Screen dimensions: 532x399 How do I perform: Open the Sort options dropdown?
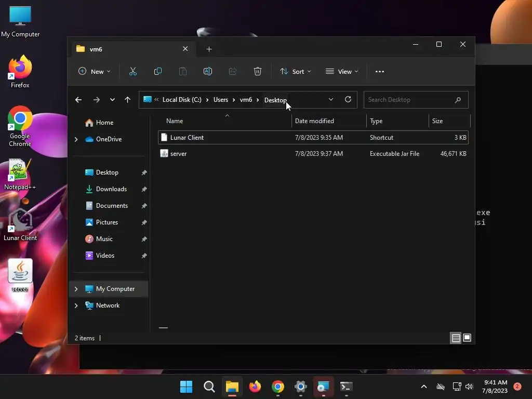click(295, 72)
